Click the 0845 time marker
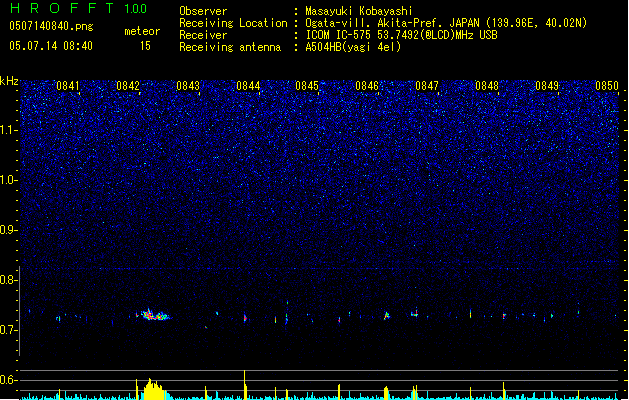 coord(307,86)
